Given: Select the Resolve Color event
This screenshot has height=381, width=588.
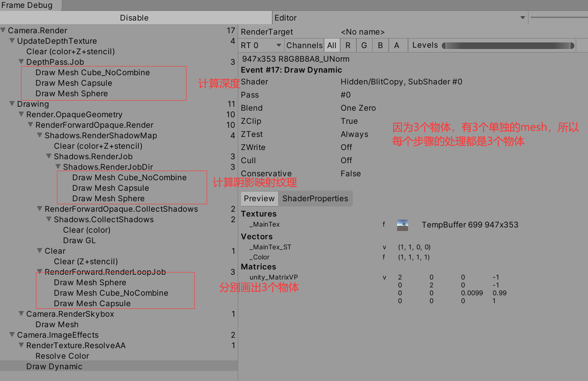Looking at the screenshot, I should pos(62,356).
